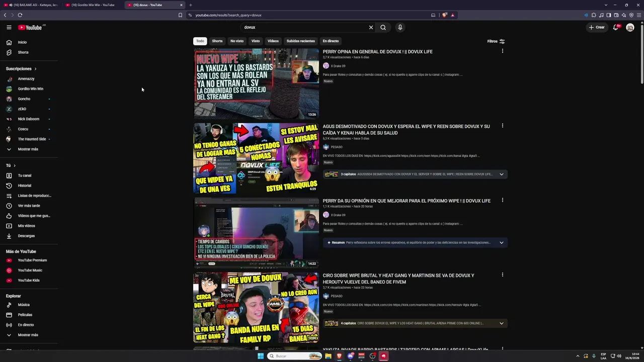Open the PEGASO channel under Agus video
The width and height of the screenshot is (644, 362).
[337, 147]
